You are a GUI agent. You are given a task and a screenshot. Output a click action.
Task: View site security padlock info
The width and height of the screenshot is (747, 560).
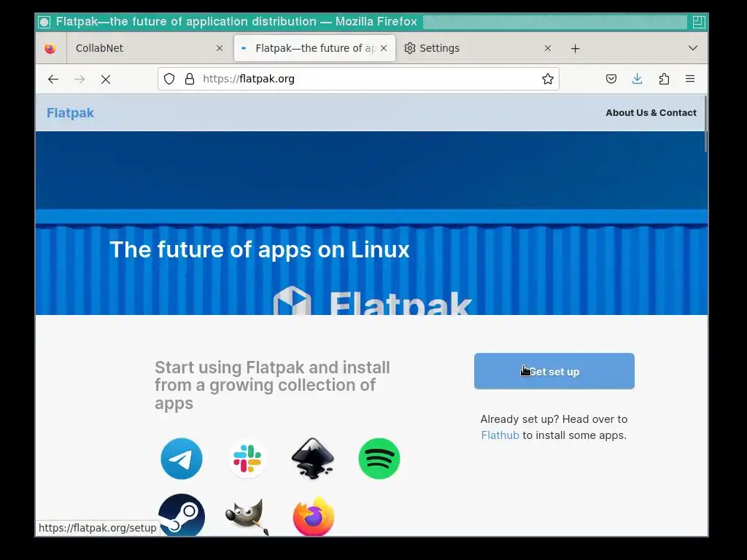[190, 79]
